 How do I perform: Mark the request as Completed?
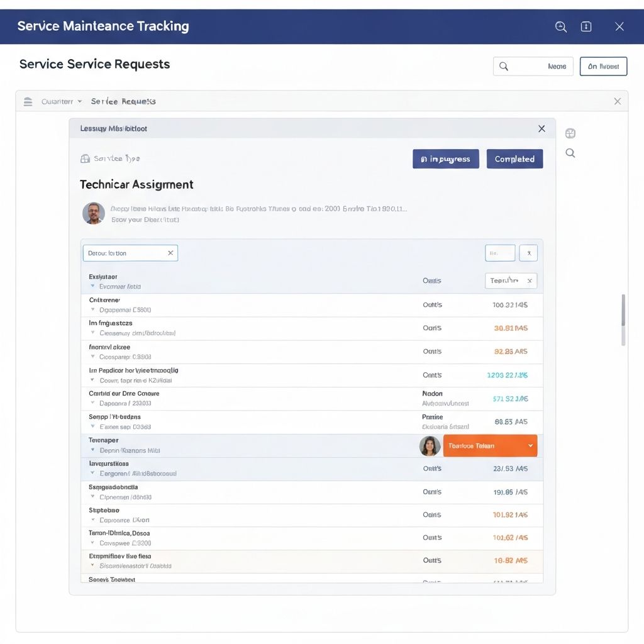[x=514, y=159]
